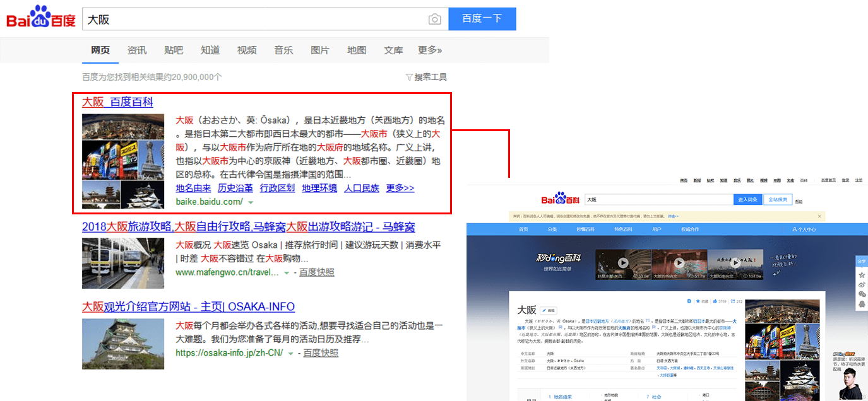Open the 人口民族 sub-link
Screen dimensions: 868x401
point(362,188)
